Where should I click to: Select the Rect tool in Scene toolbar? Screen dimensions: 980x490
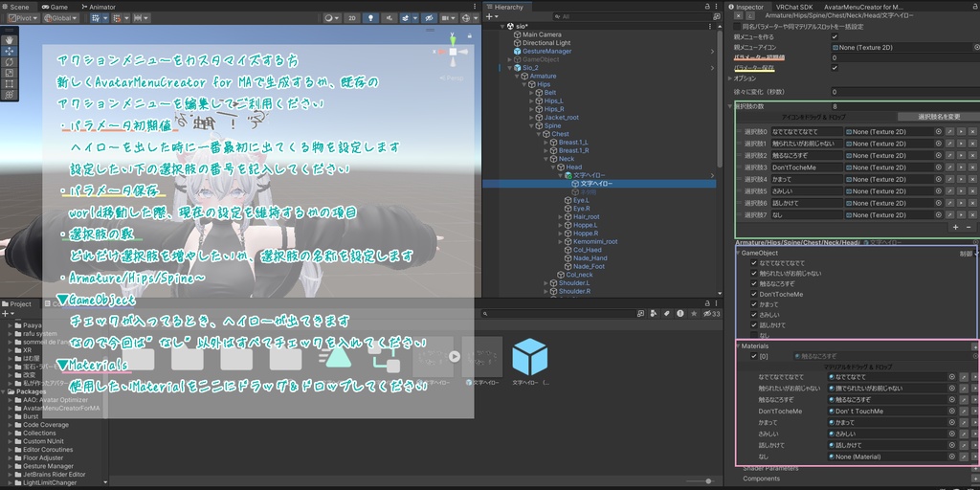[10, 83]
